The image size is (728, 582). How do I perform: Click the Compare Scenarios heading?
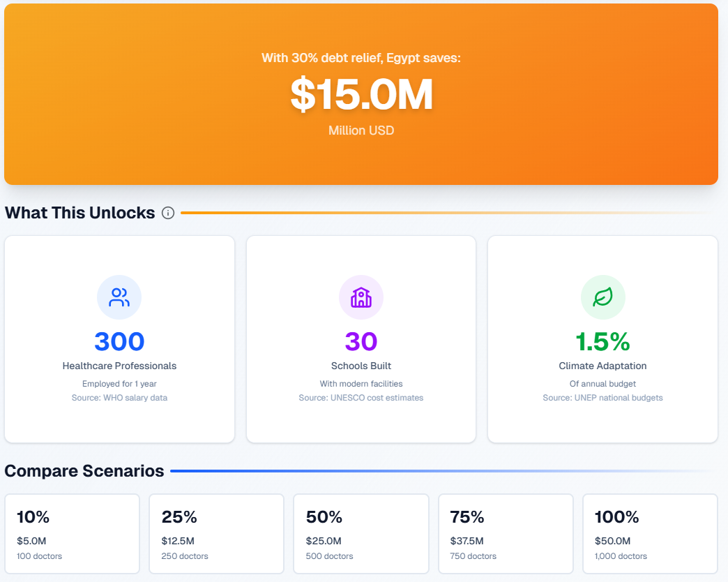click(x=84, y=471)
